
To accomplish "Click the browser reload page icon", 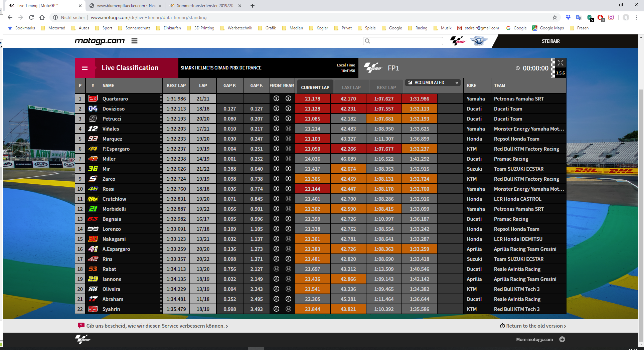I will click(31, 17).
